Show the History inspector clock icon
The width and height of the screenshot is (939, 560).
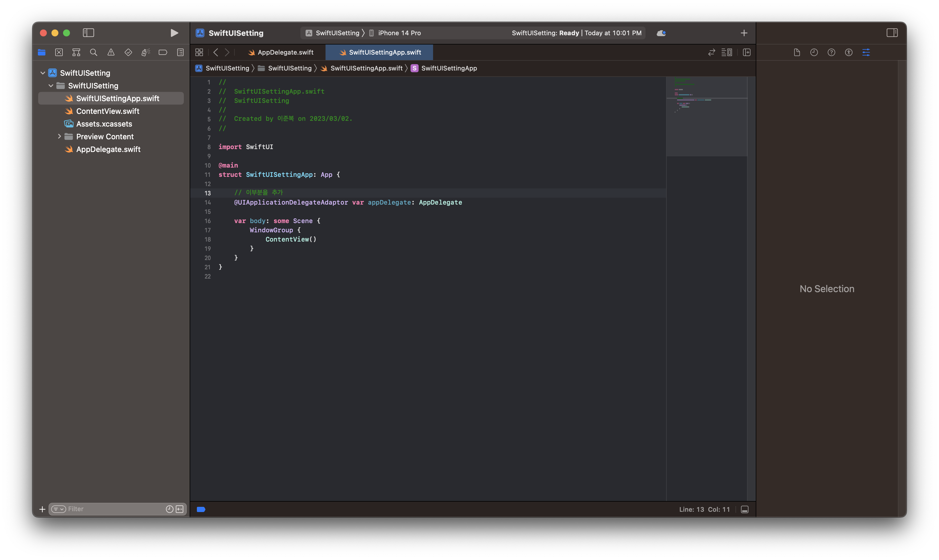[x=814, y=53]
